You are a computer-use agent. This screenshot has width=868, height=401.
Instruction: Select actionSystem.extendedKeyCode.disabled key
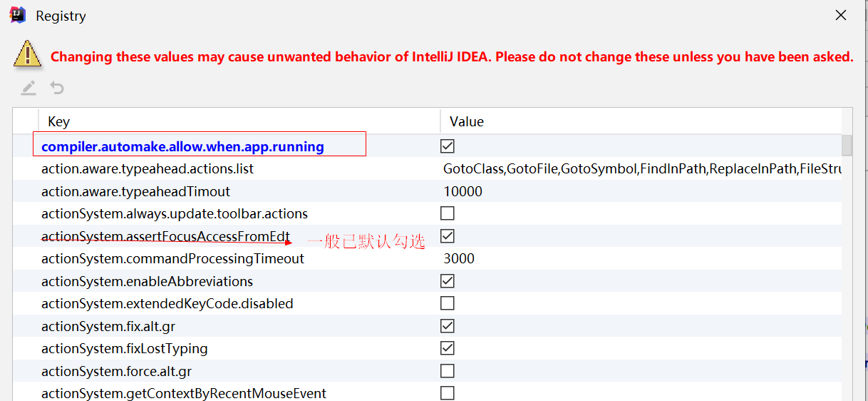(x=167, y=303)
